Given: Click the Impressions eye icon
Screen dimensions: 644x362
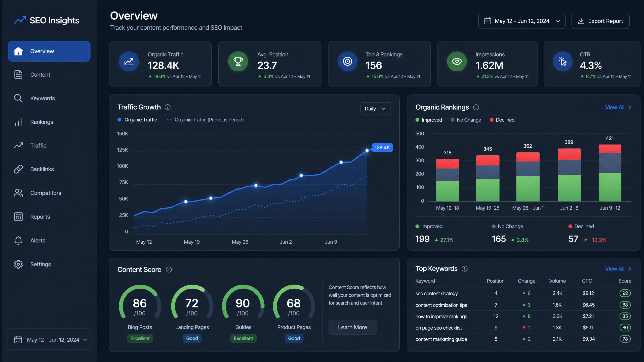Looking at the screenshot, I should click(457, 62).
